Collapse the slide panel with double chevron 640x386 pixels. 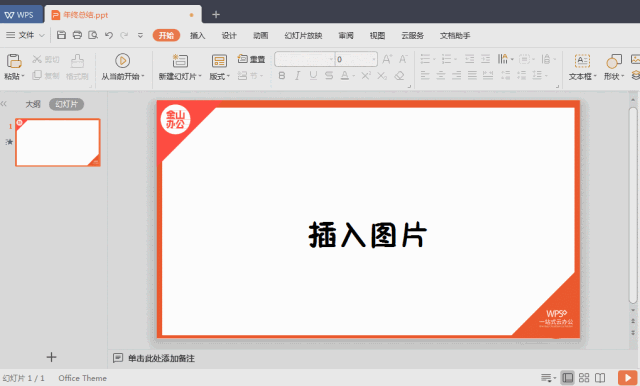4,104
